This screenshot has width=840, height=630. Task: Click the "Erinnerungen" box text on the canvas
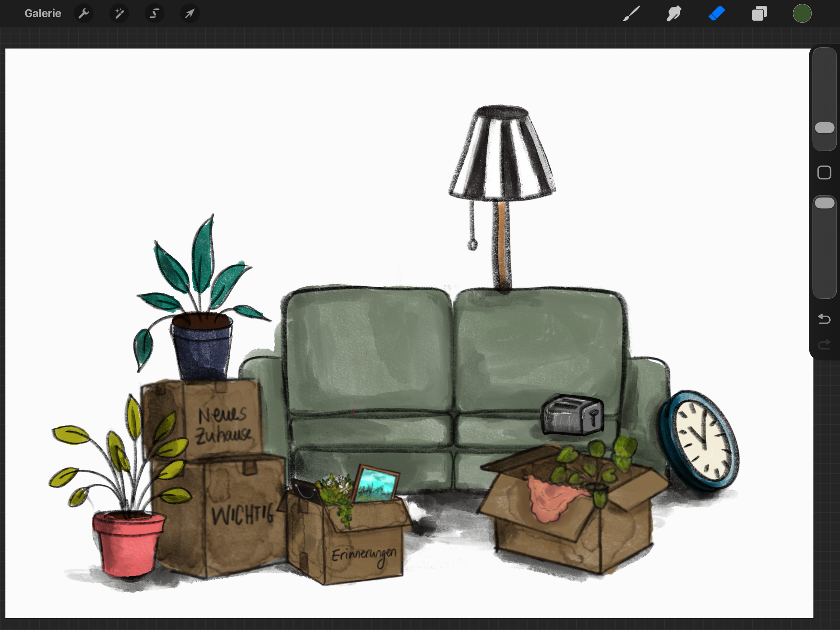click(x=364, y=556)
